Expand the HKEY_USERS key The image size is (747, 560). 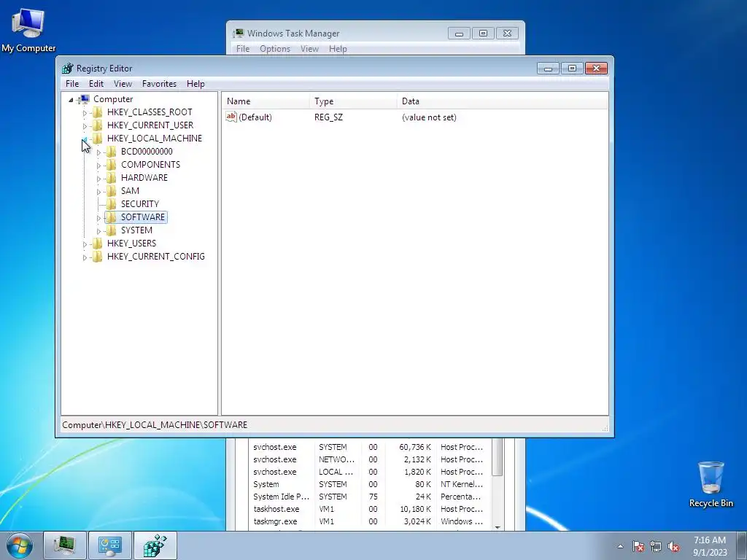pos(85,244)
